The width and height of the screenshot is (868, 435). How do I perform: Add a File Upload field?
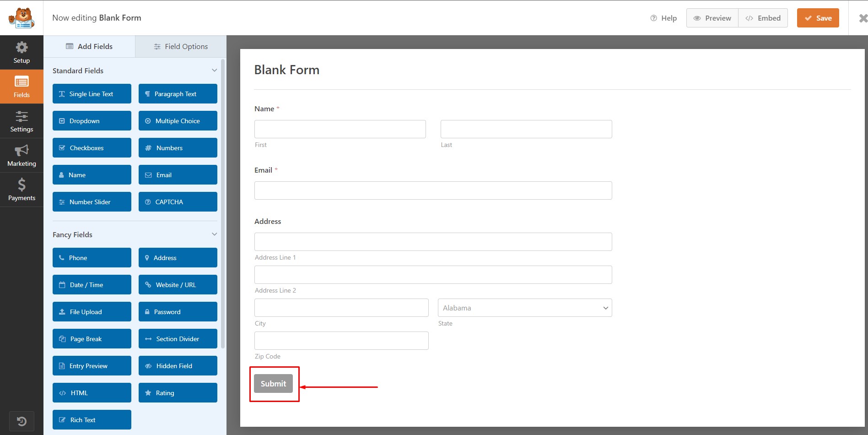[92, 312]
